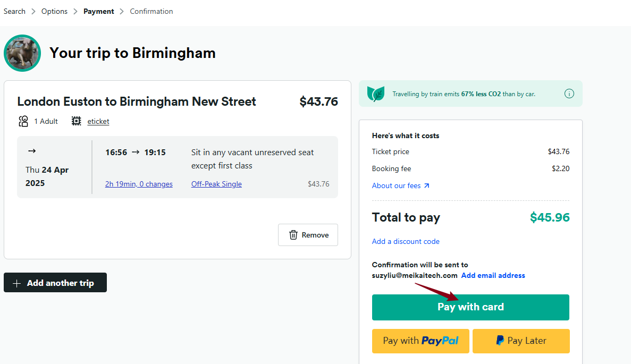Open the eticket link
This screenshot has height=364, width=631.
point(98,121)
